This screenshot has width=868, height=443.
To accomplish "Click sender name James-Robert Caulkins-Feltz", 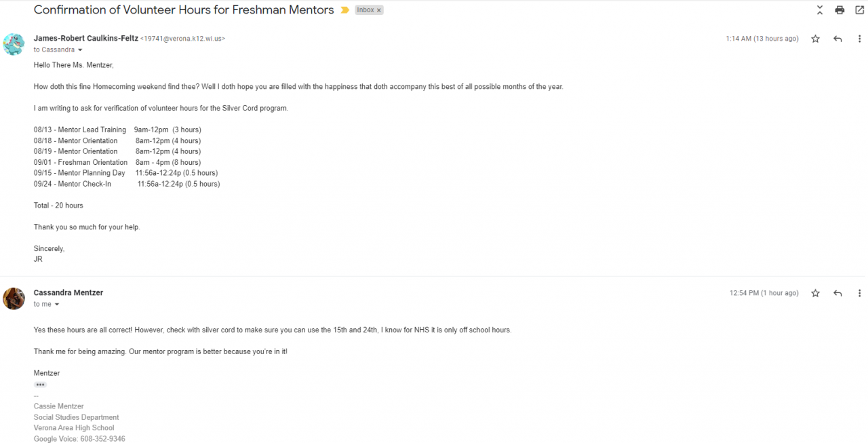I will pyautogui.click(x=85, y=39).
